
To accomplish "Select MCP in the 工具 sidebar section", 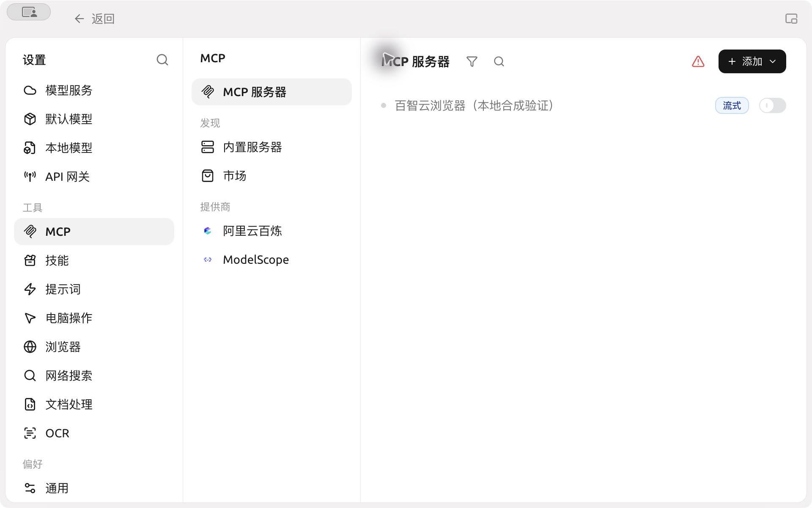I will [x=94, y=232].
